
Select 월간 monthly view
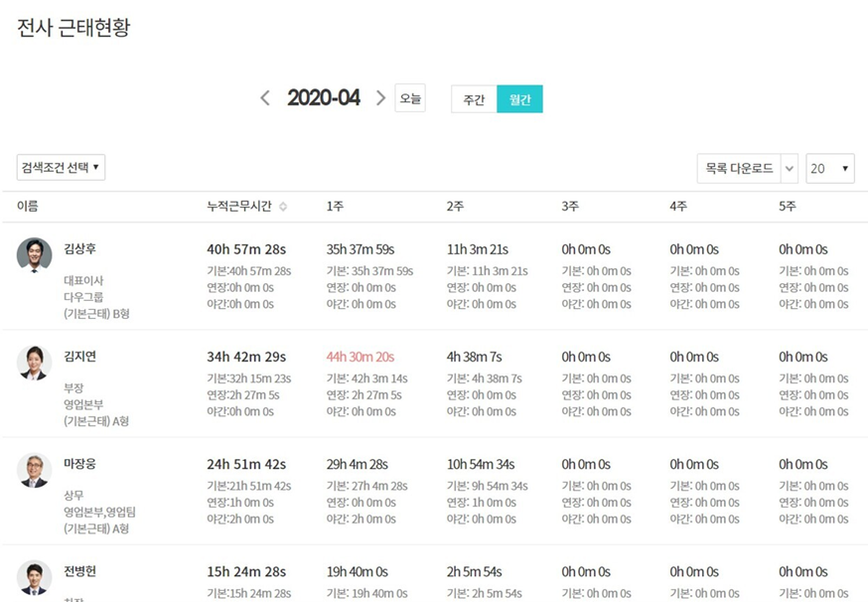click(x=519, y=99)
